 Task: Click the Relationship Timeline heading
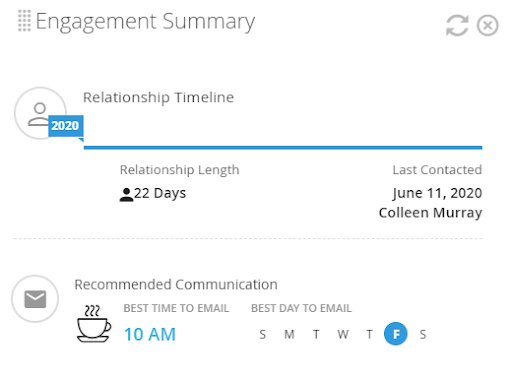[158, 98]
